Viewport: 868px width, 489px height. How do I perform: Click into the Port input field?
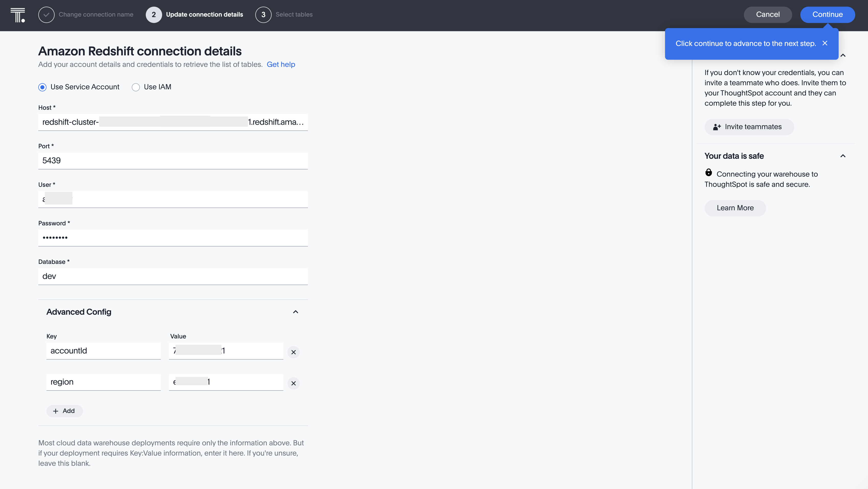pyautogui.click(x=173, y=161)
